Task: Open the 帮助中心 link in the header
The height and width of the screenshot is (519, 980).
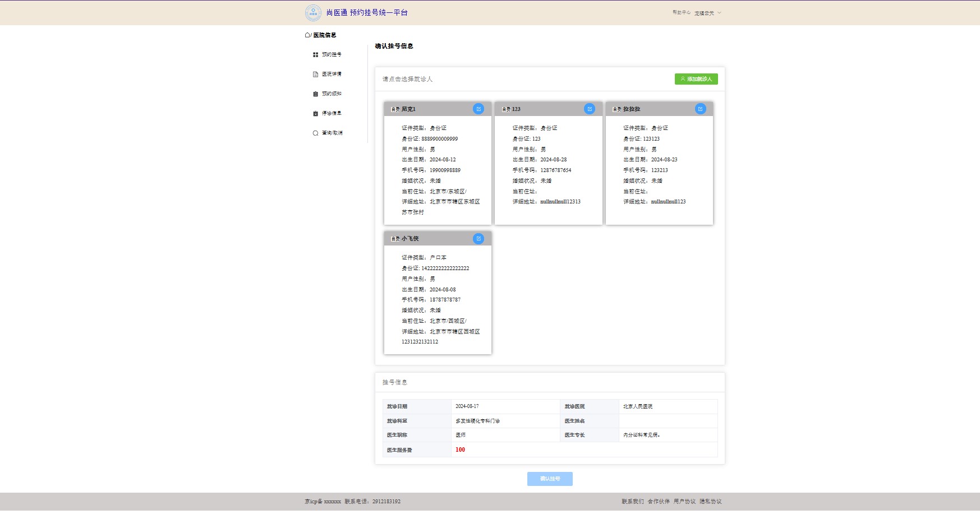Action: (682, 12)
